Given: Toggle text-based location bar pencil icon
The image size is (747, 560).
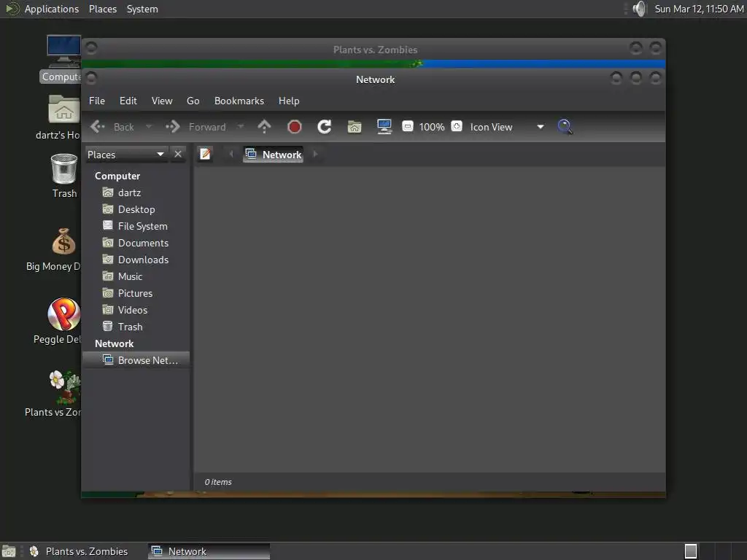Looking at the screenshot, I should point(205,154).
